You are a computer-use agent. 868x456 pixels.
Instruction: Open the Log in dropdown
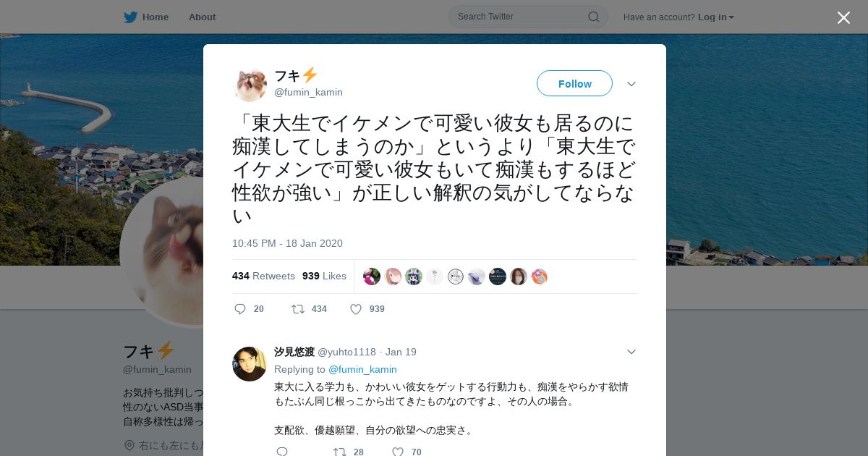click(x=716, y=17)
